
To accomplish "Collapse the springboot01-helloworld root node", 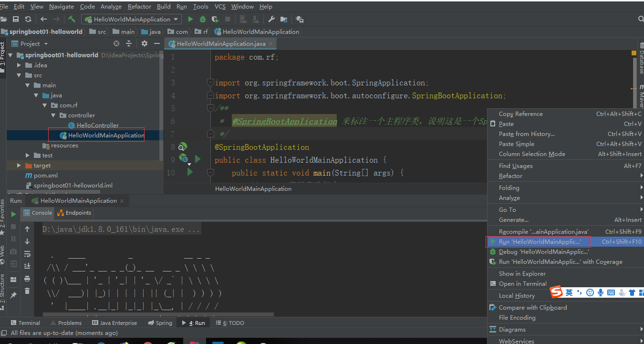I will [10, 55].
